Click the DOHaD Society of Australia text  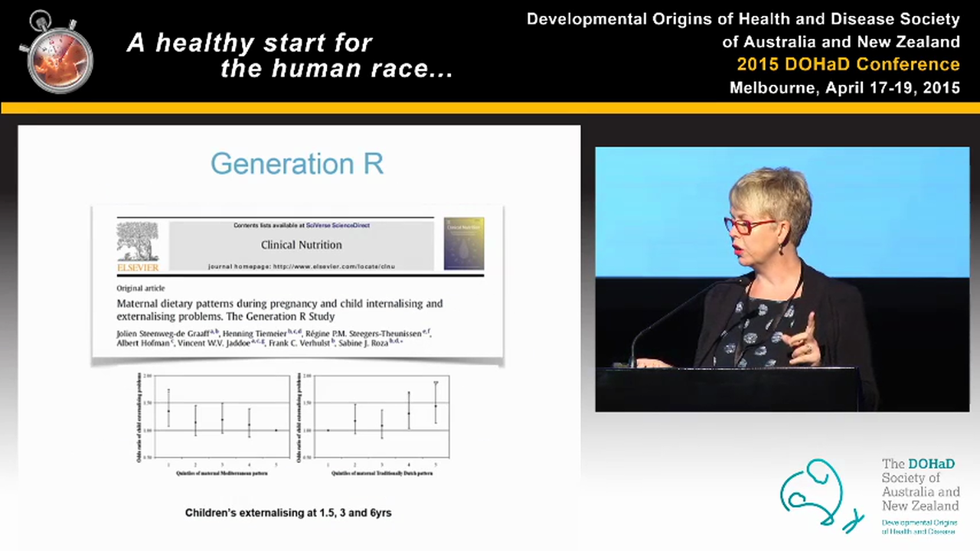pyautogui.click(x=920, y=484)
